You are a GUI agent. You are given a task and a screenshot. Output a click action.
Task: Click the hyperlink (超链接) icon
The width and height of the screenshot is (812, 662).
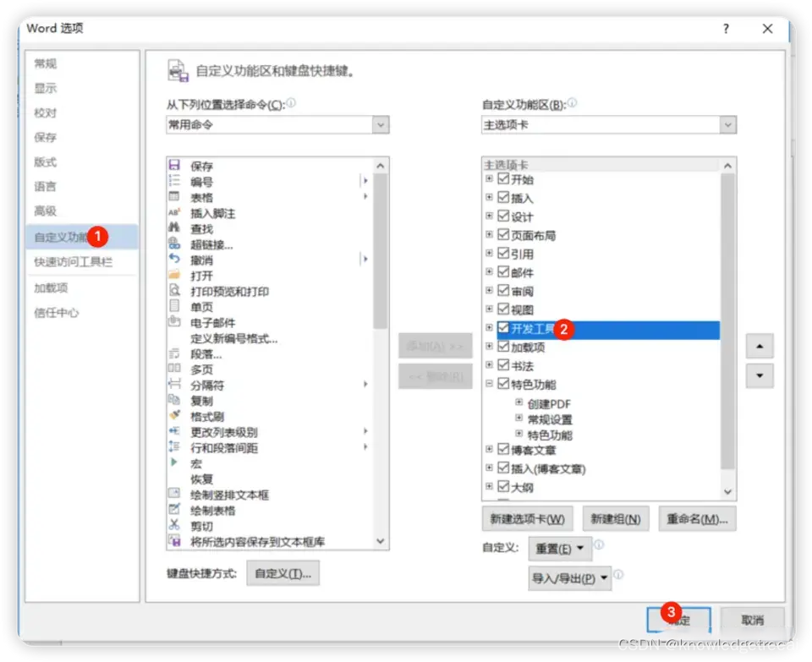pyautogui.click(x=174, y=243)
